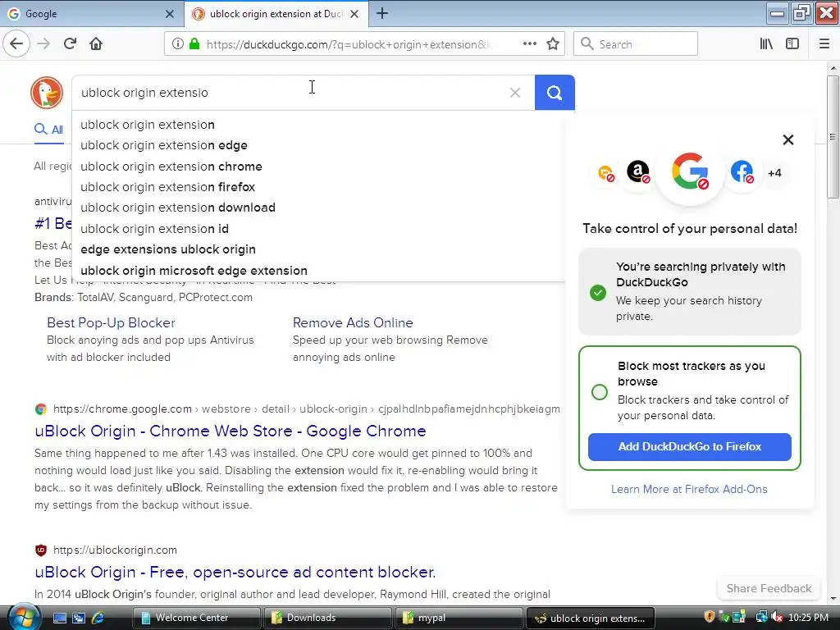
Task: Open uBlock Origin Chrome Web Store result
Action: [231, 431]
